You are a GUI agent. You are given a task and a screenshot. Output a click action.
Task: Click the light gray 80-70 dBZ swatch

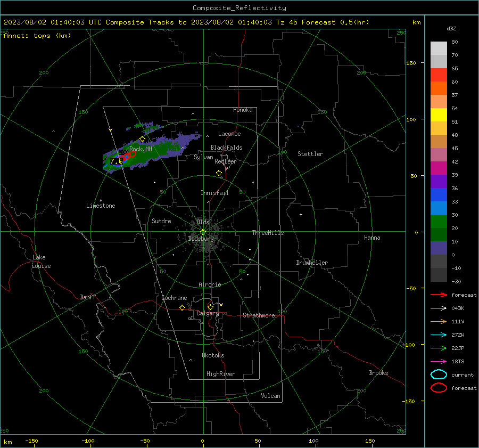click(439, 48)
